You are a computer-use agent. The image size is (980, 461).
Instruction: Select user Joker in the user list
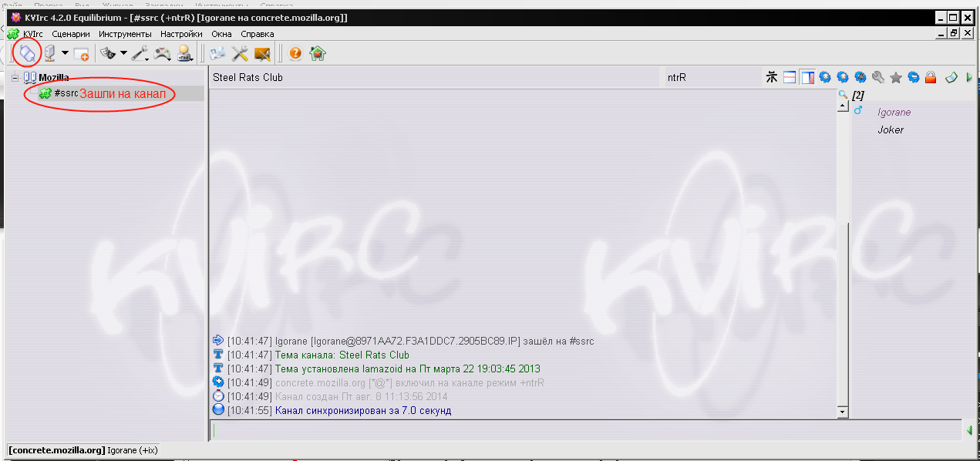coord(891,130)
